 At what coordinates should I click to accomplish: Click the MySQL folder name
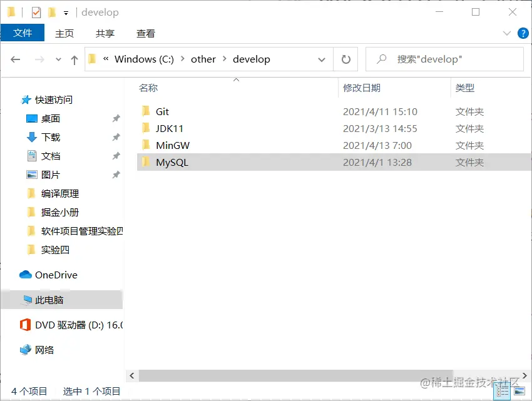[x=172, y=163]
